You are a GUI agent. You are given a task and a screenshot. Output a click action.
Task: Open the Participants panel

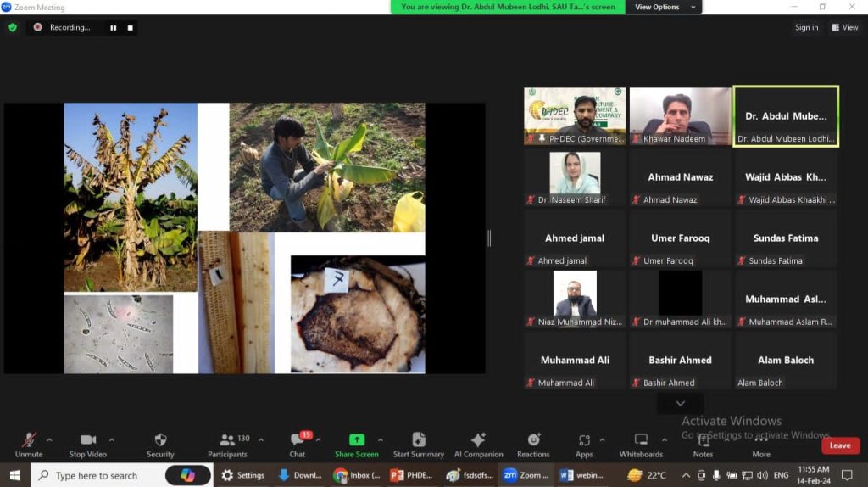point(228,440)
